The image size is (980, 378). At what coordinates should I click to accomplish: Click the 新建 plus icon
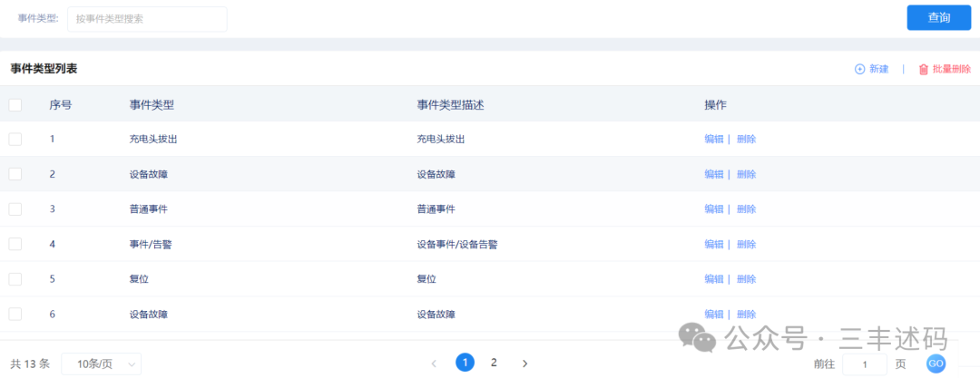pos(859,70)
